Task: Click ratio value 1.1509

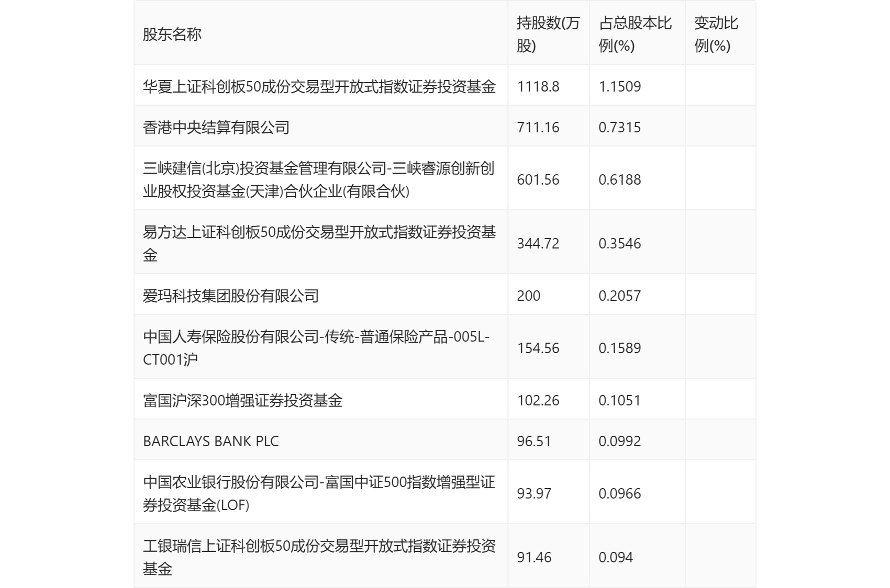Action: pos(620,86)
